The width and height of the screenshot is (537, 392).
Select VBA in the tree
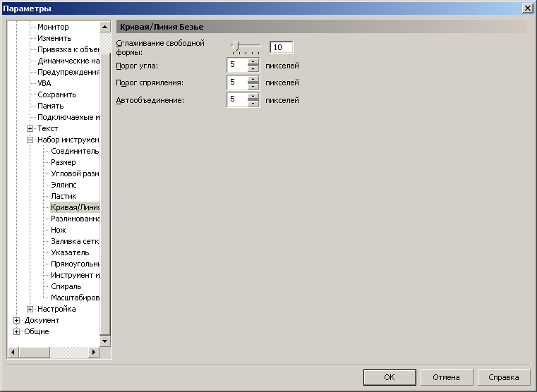44,83
